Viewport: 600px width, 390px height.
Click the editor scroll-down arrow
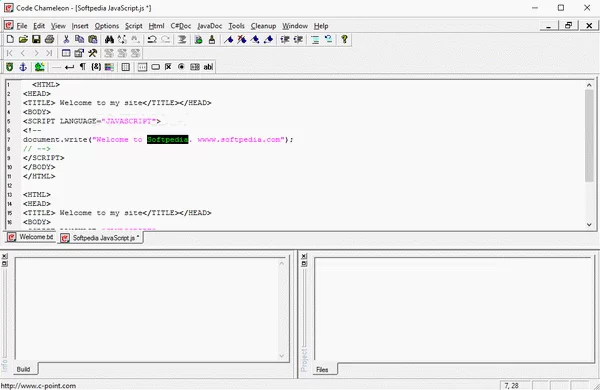tap(589, 225)
